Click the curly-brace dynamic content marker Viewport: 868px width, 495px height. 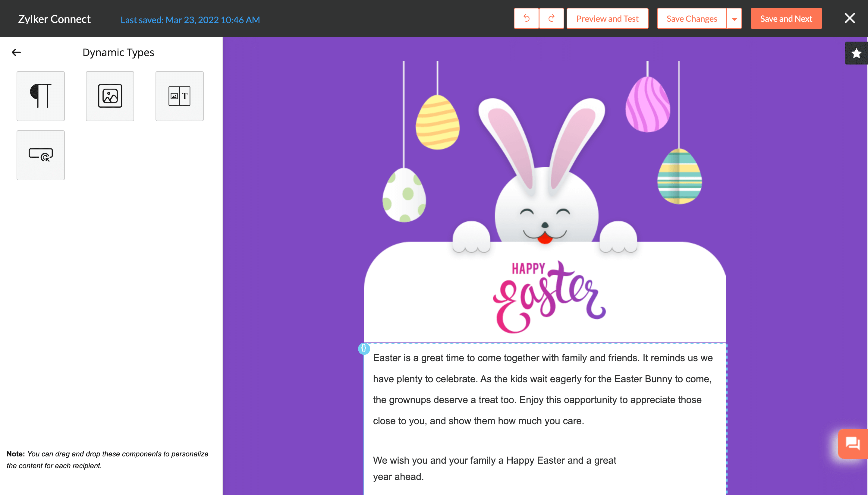click(x=364, y=348)
